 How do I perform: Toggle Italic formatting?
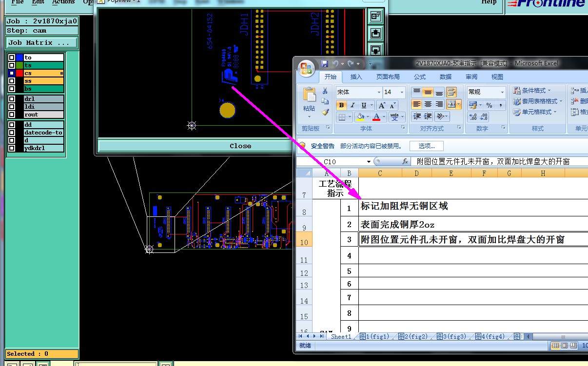[353, 105]
